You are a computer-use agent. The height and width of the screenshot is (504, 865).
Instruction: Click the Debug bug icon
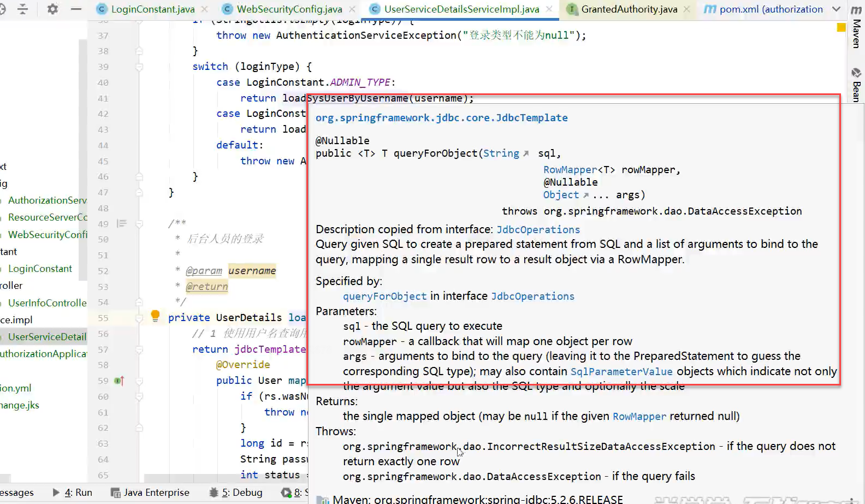click(x=214, y=492)
